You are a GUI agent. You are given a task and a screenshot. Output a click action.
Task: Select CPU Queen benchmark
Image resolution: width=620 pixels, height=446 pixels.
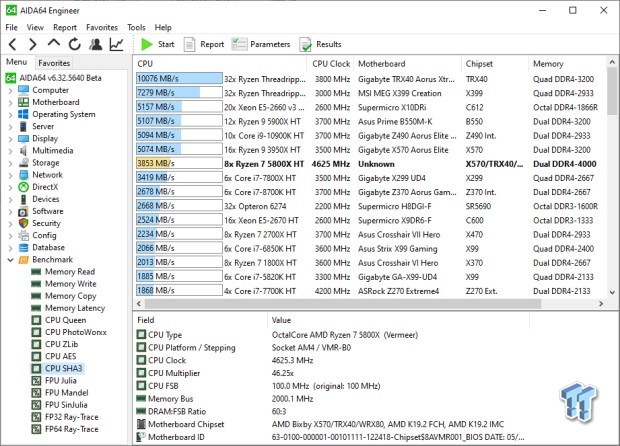66,320
